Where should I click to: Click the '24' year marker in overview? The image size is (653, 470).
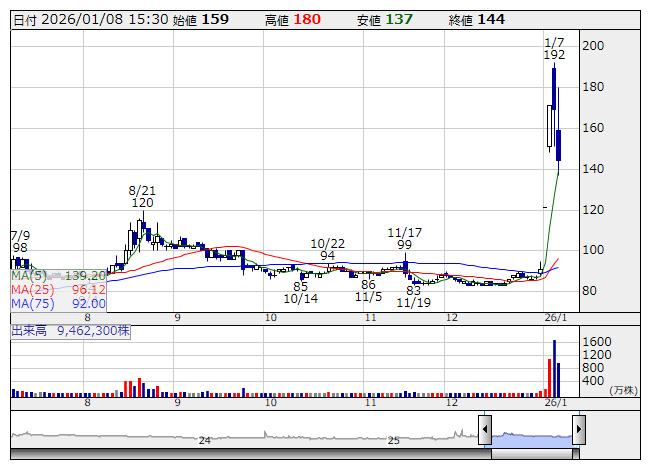pyautogui.click(x=204, y=440)
